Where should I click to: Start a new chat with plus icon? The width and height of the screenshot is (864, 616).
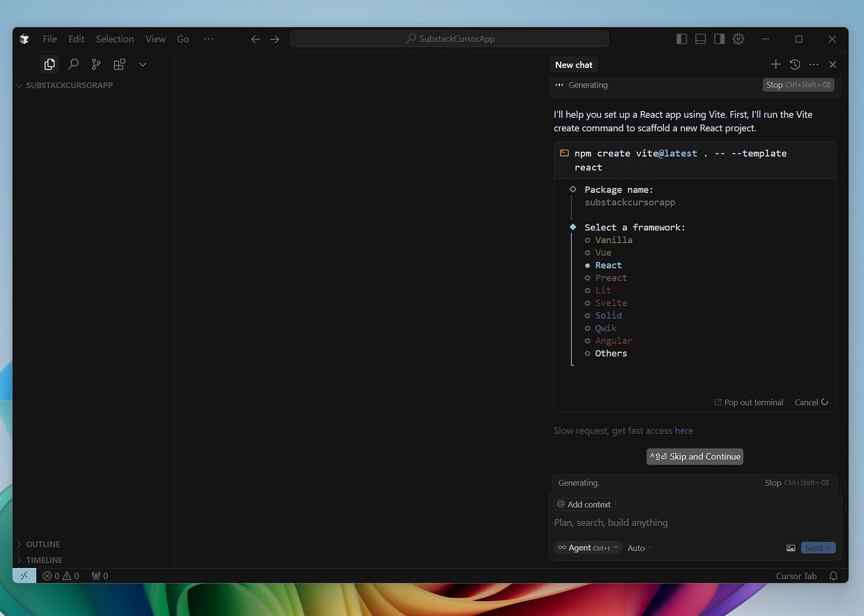tap(776, 64)
